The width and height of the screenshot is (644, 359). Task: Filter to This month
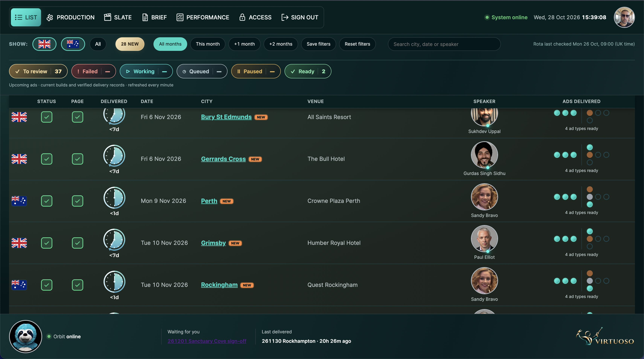[208, 44]
